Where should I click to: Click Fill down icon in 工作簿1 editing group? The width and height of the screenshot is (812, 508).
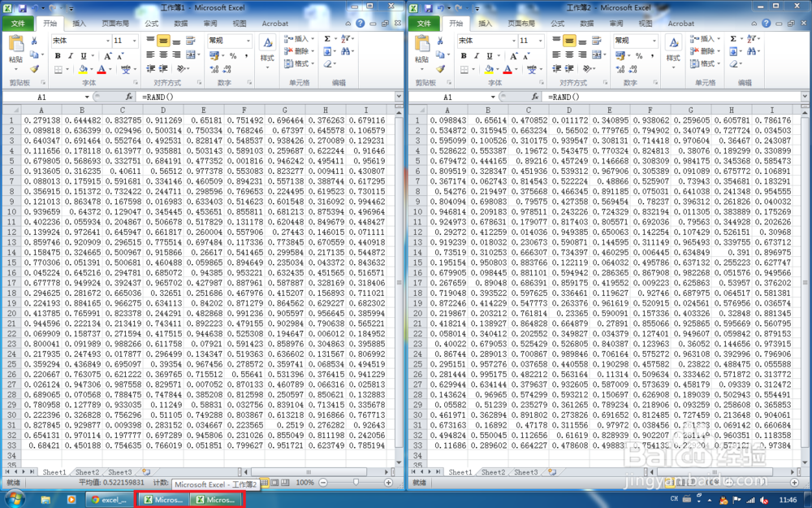point(327,51)
